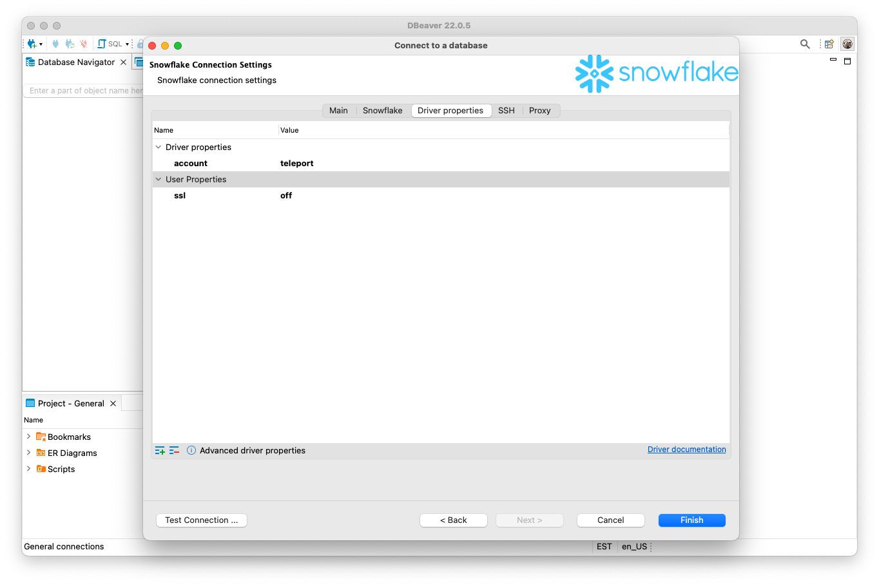Click the Test Connection button
Screen dimensions: 879x588
[x=201, y=520]
